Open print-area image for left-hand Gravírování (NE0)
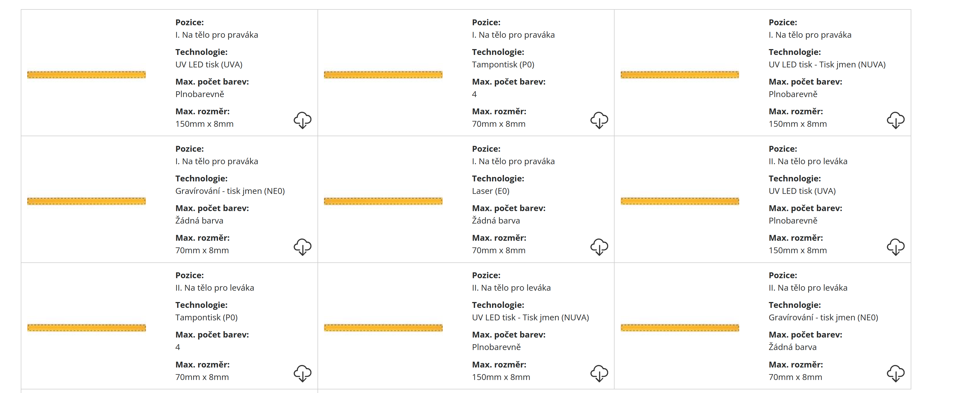This screenshot has height=393, width=980. point(680,328)
